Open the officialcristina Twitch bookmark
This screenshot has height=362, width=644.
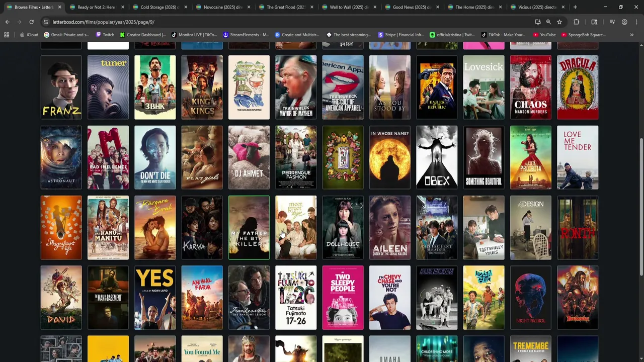(x=452, y=35)
